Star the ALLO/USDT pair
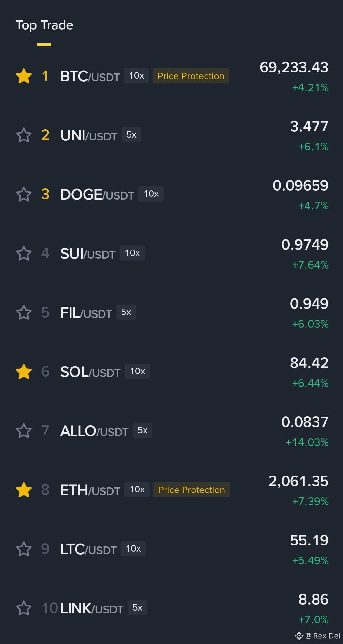The image size is (343, 644). point(24,431)
